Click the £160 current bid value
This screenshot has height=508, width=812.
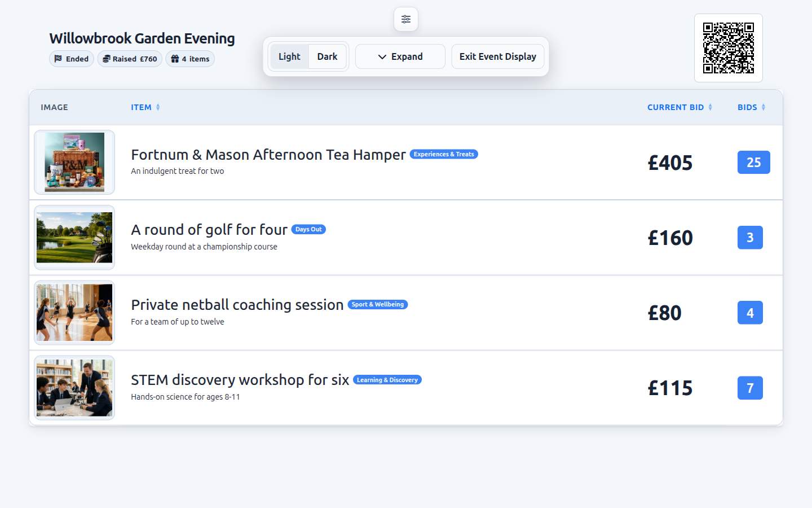(670, 238)
